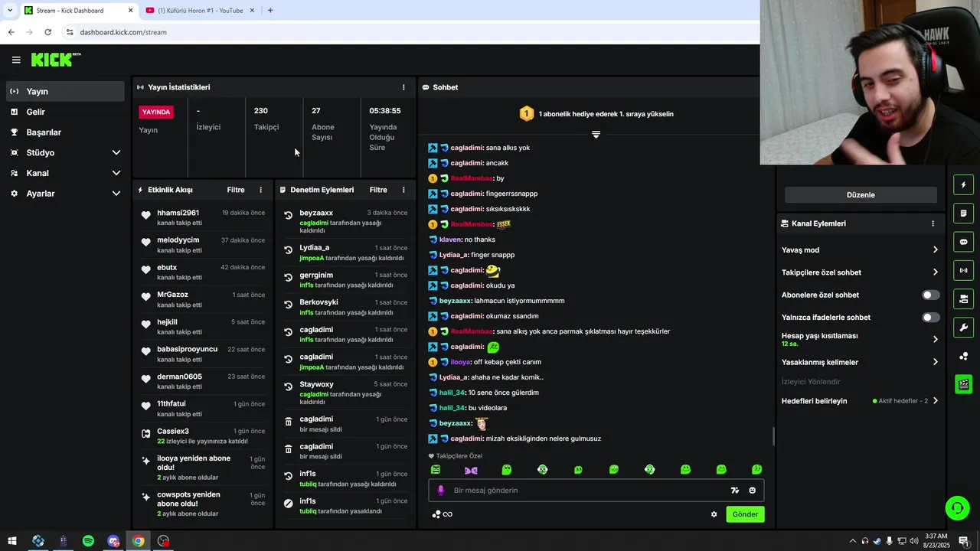The height and width of the screenshot is (551, 980).
Task: Open the lightning bolt panel in right sidebar
Action: point(963,184)
